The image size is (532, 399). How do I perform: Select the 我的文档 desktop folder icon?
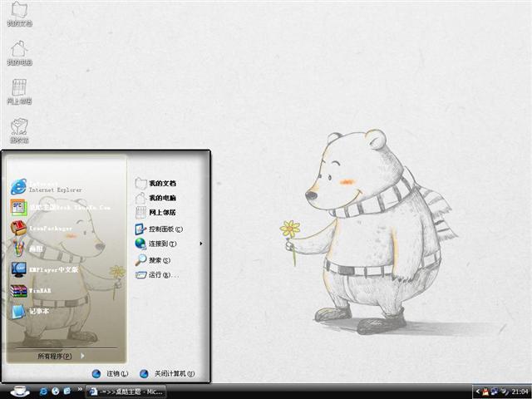(x=19, y=13)
